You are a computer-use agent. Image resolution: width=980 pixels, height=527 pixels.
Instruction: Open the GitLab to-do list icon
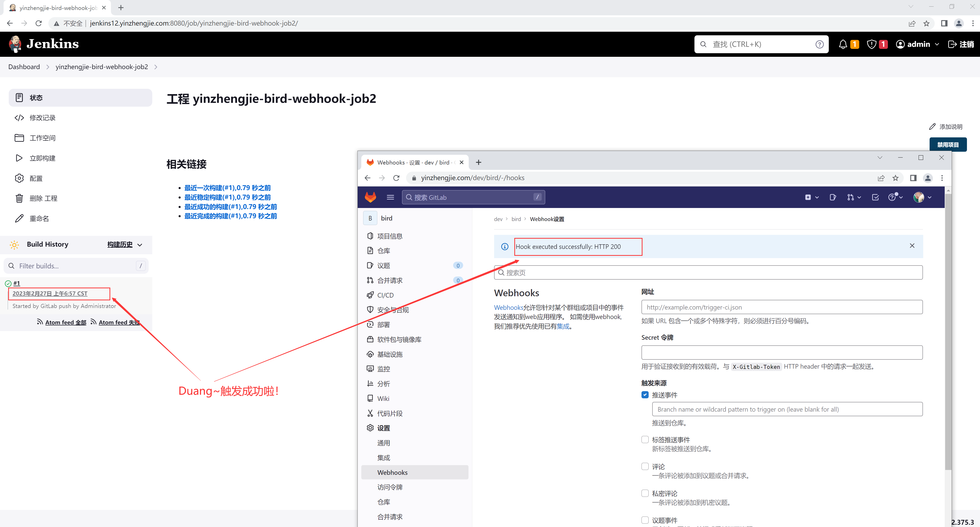coord(875,197)
